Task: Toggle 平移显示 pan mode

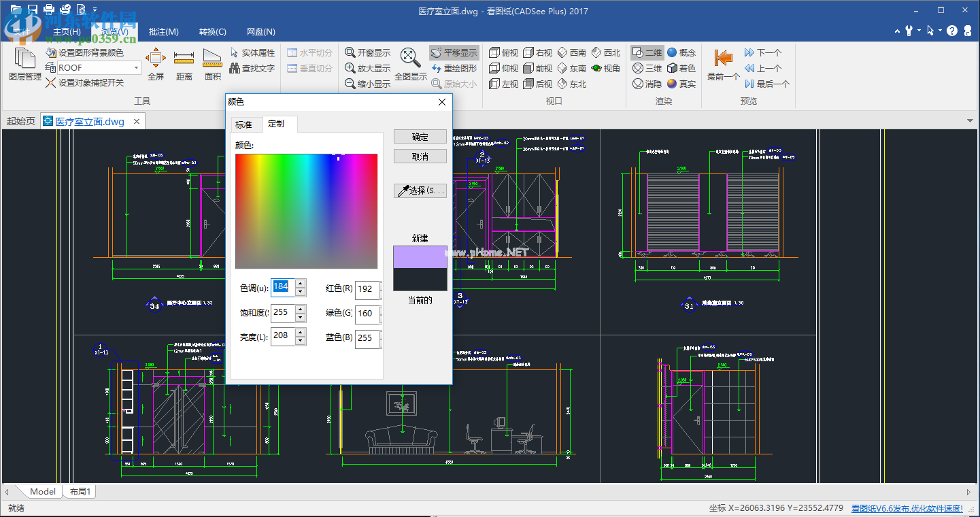Action: coord(454,52)
